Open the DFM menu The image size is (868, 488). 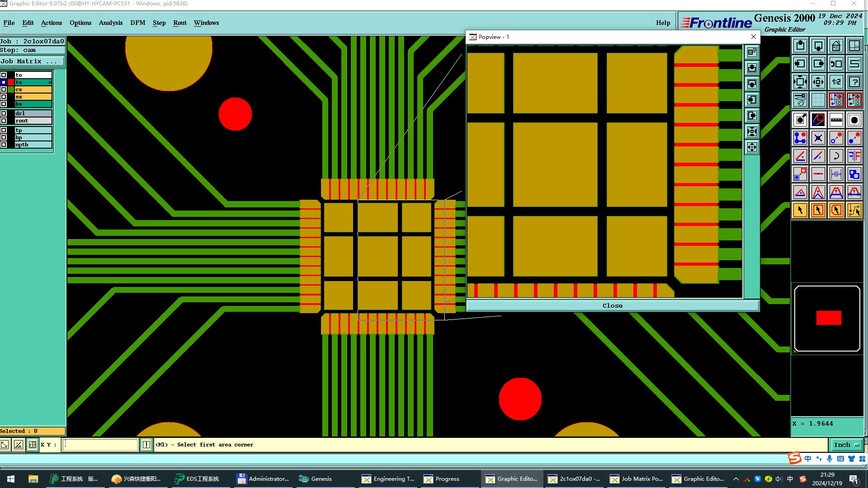point(137,23)
